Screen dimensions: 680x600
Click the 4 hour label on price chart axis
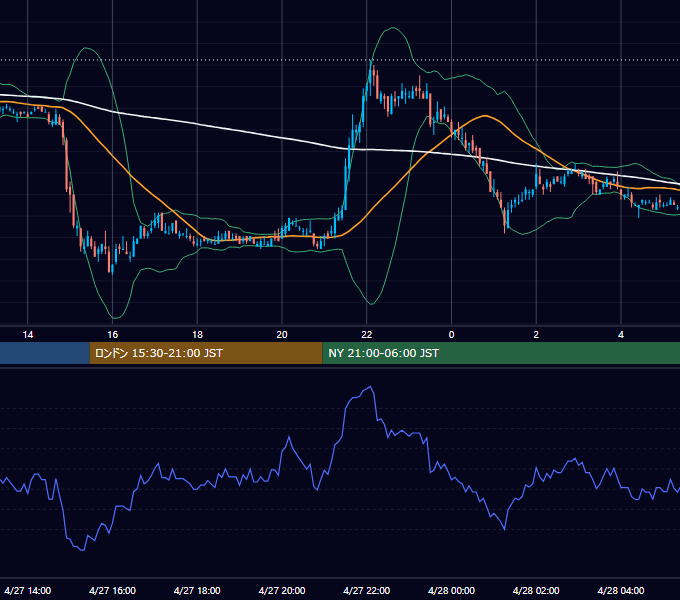coord(621,335)
